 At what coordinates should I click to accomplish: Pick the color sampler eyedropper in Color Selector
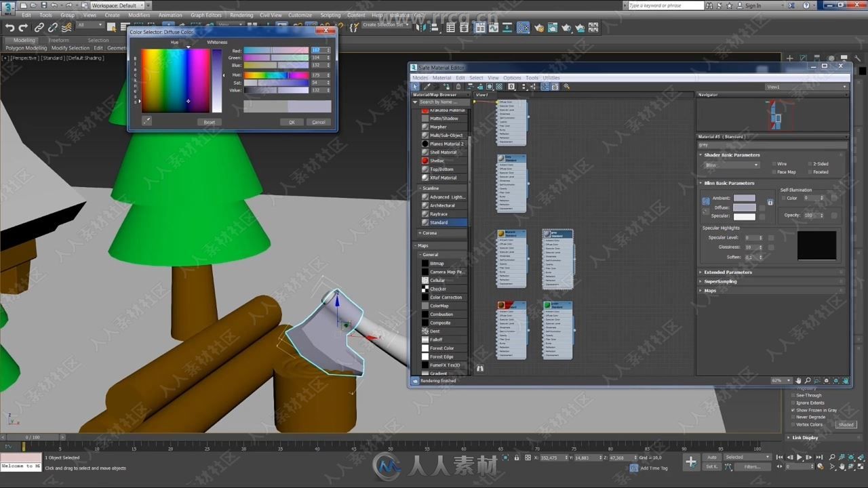point(146,121)
